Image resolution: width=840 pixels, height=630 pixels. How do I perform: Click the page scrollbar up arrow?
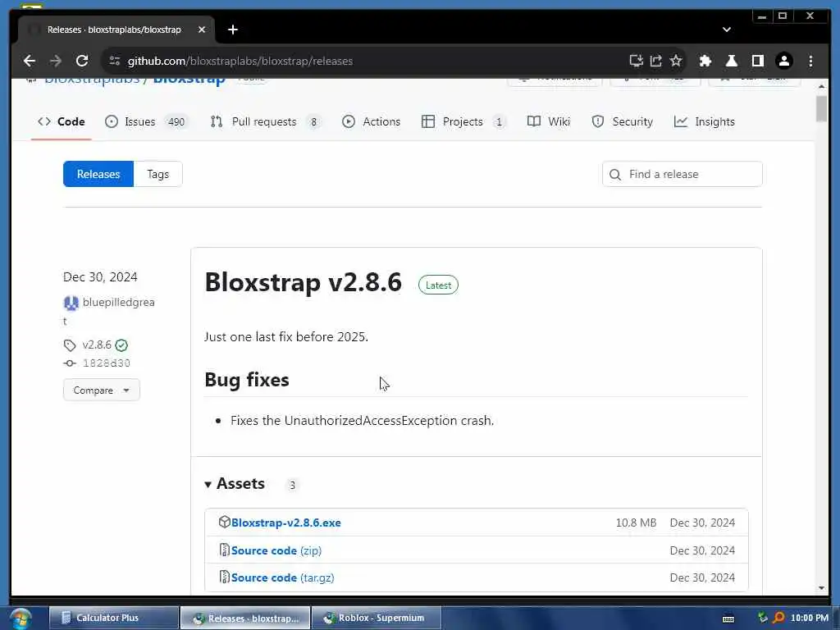point(822,86)
